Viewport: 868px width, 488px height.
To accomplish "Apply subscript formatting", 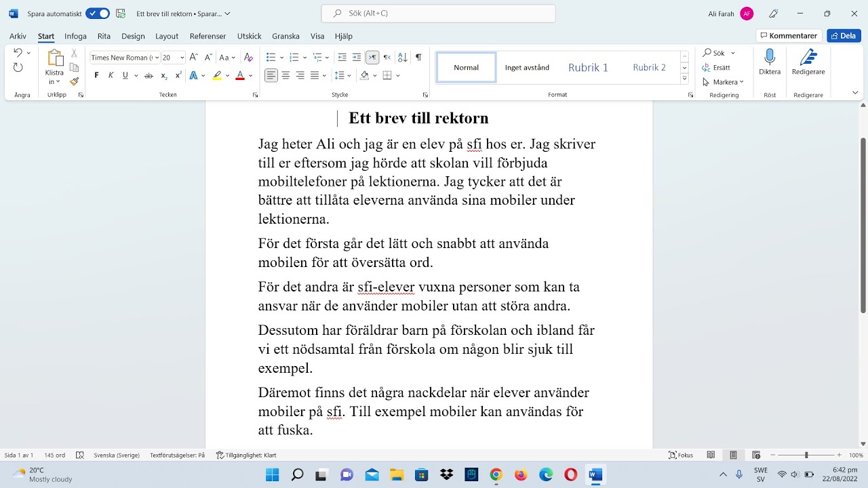I will tap(163, 75).
